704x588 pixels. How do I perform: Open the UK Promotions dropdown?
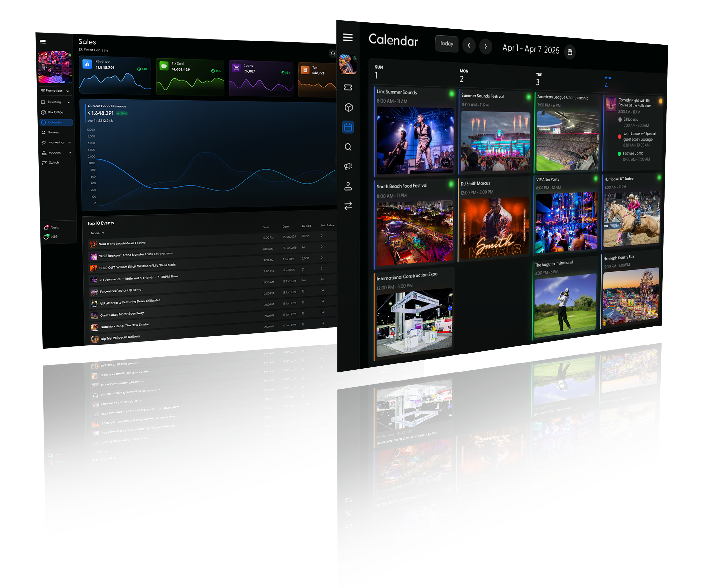click(x=55, y=91)
